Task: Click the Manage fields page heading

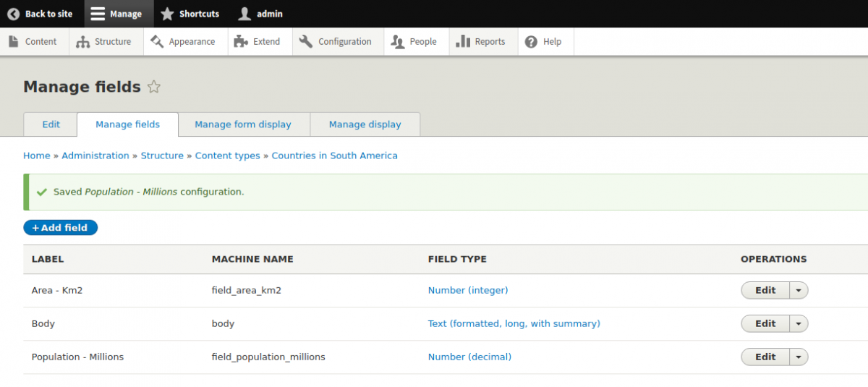Action: click(82, 87)
